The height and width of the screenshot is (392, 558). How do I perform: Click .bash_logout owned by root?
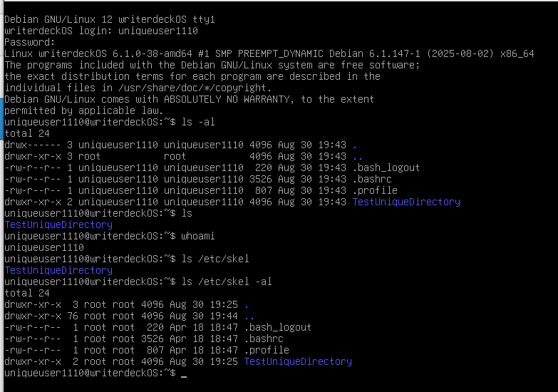[278, 327]
